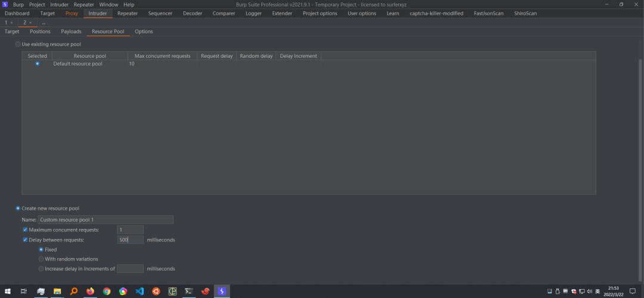This screenshot has width=644, height=298.
Task: Open the Windows Start menu
Action: click(7, 291)
